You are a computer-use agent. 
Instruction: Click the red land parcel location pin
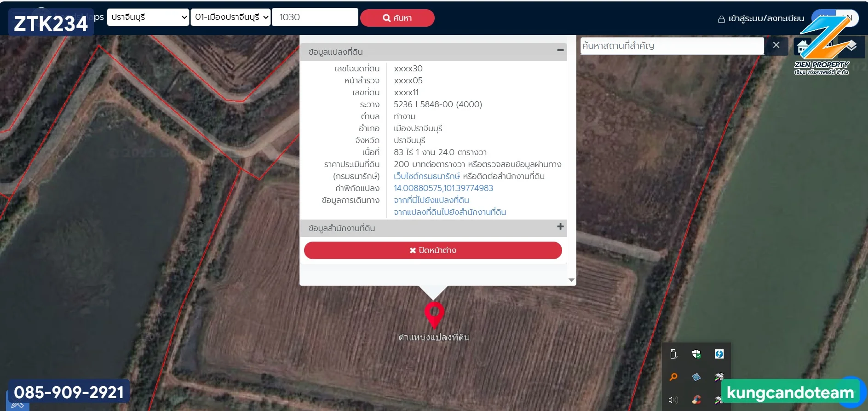[434, 315]
